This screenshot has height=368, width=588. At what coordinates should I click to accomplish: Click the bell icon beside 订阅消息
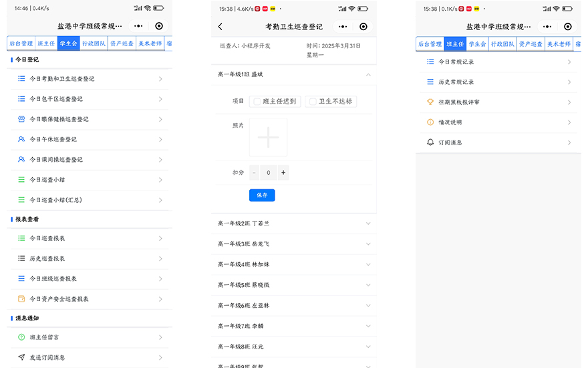(430, 143)
